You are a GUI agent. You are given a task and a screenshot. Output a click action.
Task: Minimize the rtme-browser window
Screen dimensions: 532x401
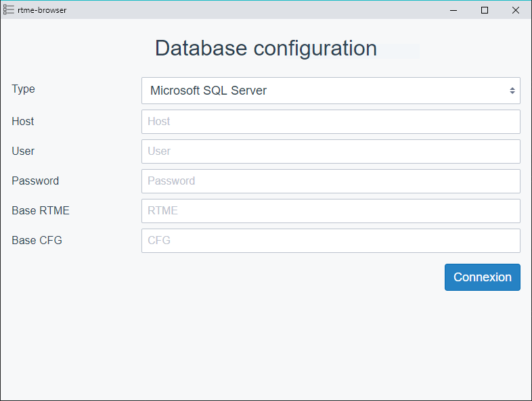(453, 10)
